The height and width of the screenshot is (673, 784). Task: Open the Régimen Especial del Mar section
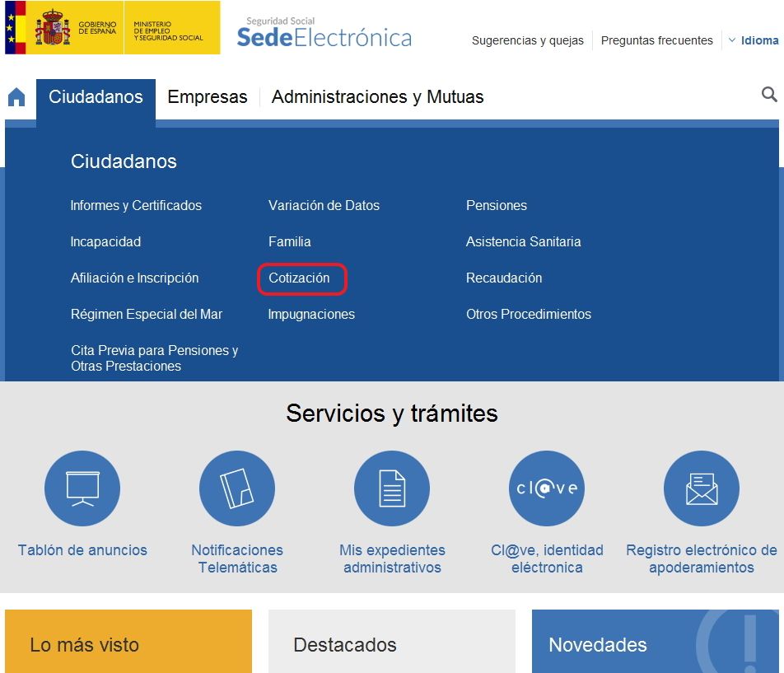pos(147,314)
